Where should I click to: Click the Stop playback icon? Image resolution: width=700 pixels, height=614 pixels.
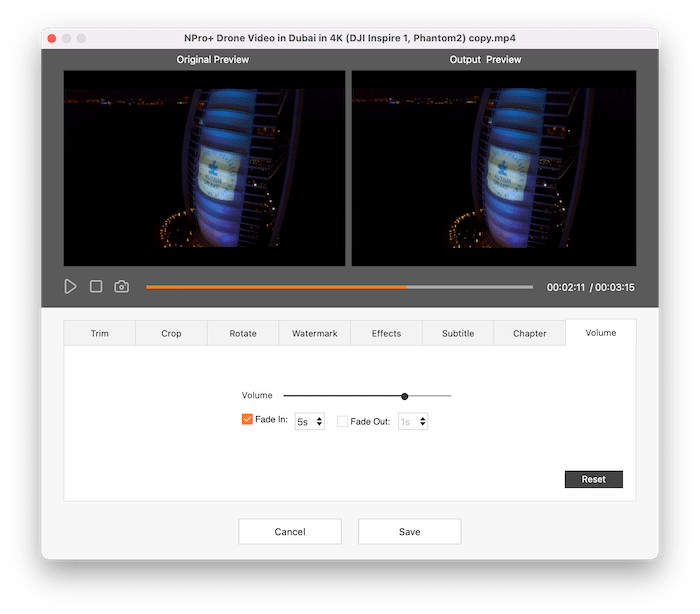[96, 286]
